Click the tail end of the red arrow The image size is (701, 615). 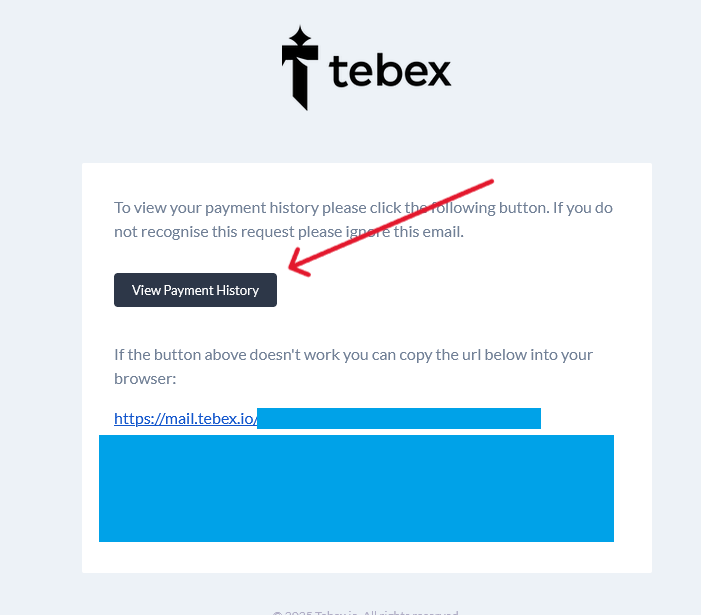tap(490, 183)
